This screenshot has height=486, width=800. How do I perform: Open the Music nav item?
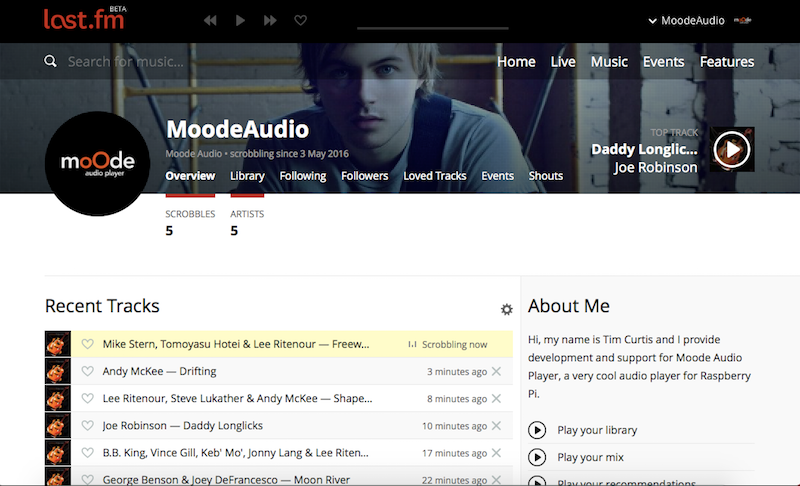609,62
